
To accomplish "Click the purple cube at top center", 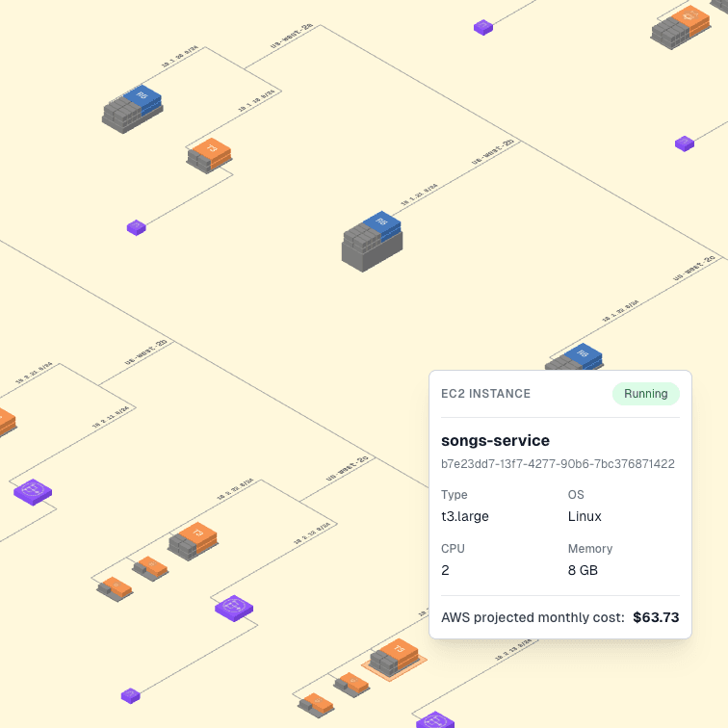I will [x=483, y=27].
